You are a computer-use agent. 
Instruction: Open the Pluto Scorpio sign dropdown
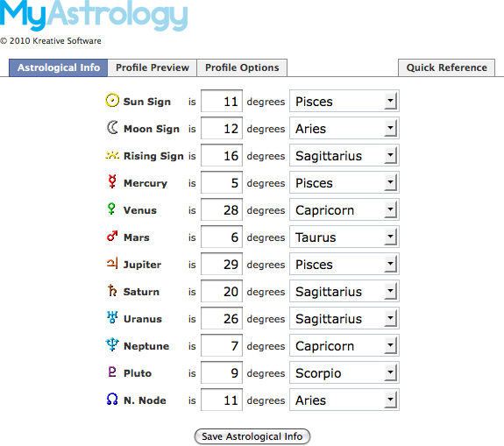(344, 372)
